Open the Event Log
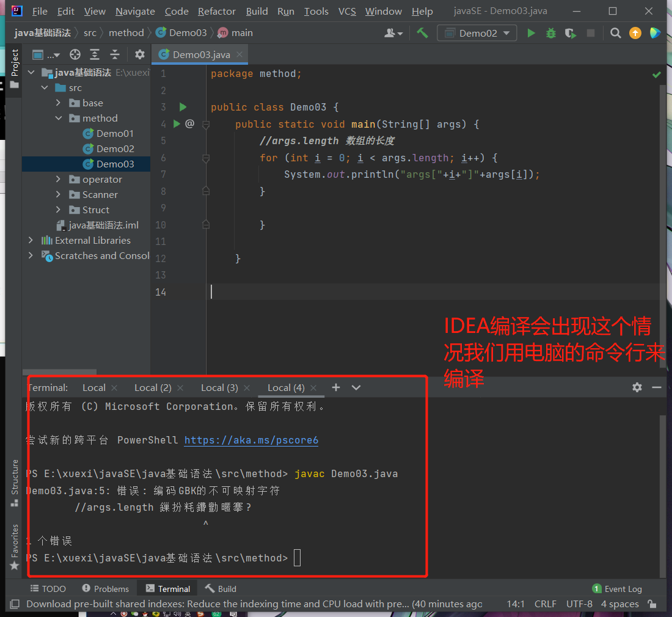The image size is (672, 617). click(x=617, y=589)
